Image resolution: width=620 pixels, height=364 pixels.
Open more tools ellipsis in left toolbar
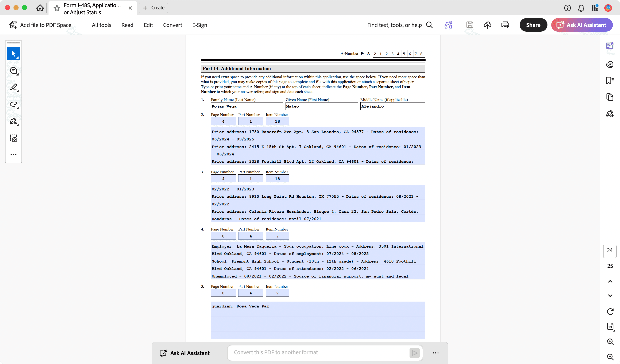click(x=13, y=155)
